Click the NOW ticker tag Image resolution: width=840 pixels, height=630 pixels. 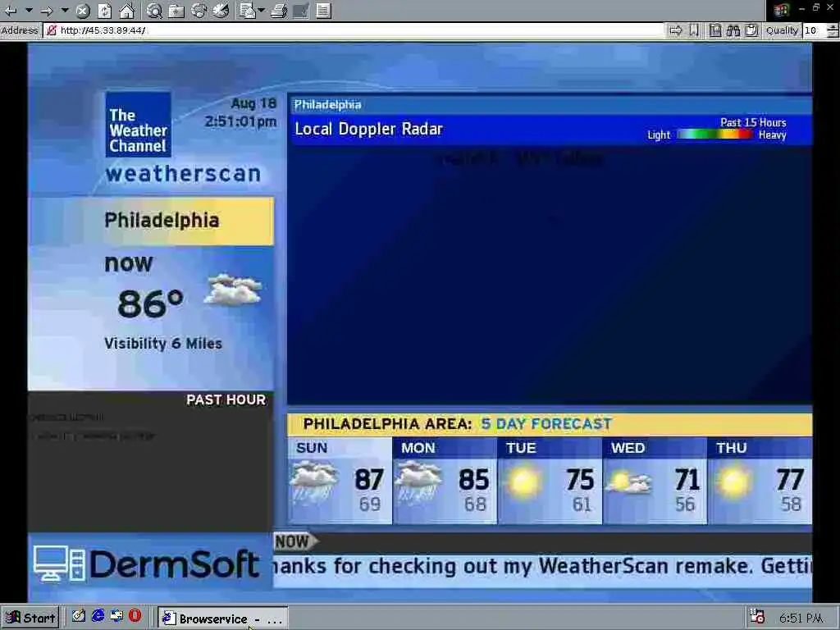(295, 542)
